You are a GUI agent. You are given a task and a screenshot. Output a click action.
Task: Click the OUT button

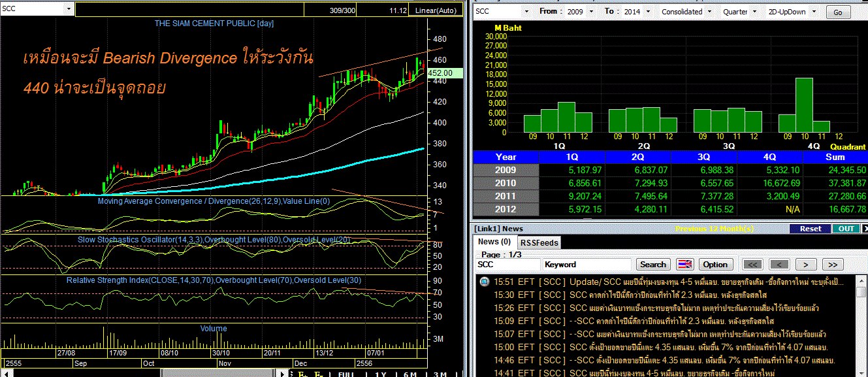[x=846, y=229]
